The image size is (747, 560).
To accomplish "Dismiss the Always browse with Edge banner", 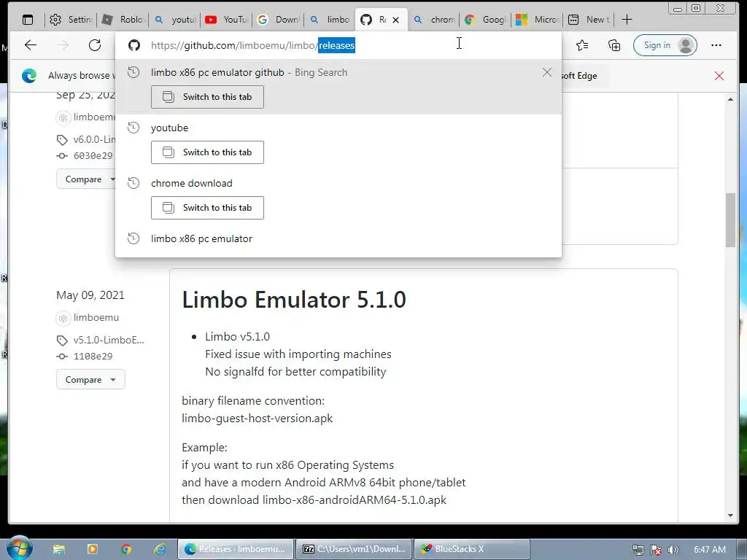I will click(719, 76).
